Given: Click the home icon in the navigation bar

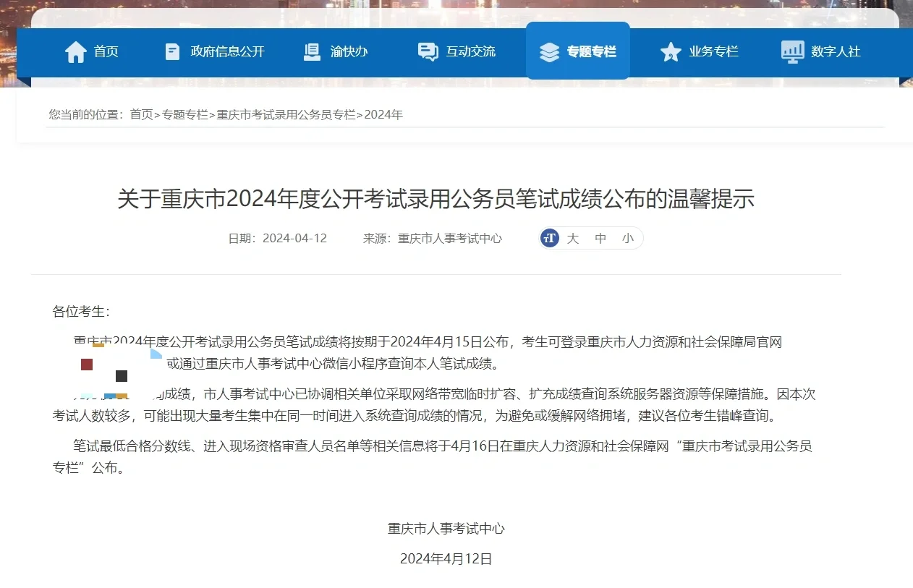Looking at the screenshot, I should pyautogui.click(x=76, y=51).
